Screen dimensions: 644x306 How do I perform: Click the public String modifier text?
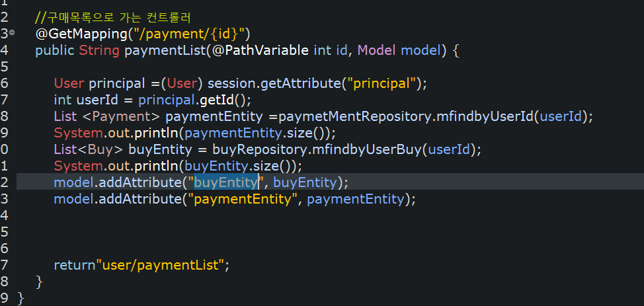click(77, 50)
